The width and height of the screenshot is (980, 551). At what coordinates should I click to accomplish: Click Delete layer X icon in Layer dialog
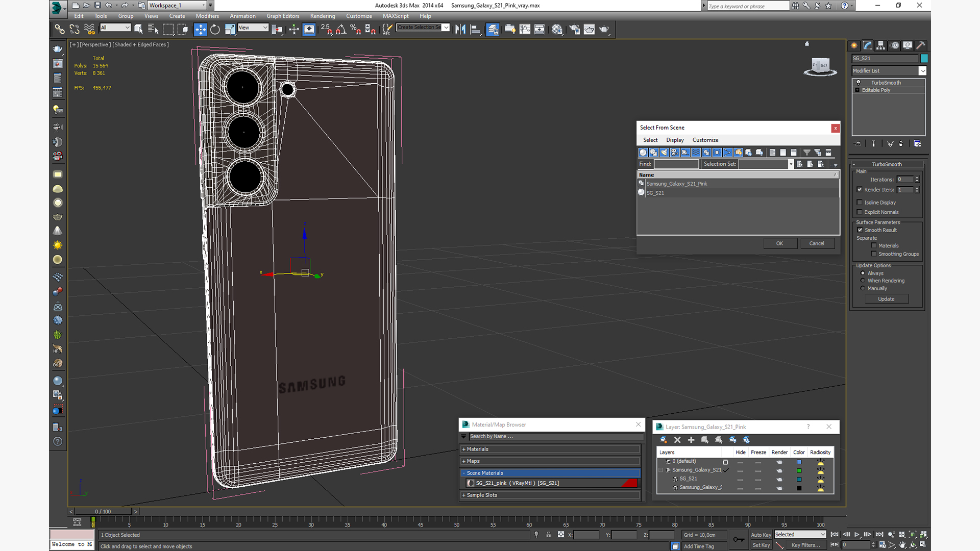(x=677, y=440)
